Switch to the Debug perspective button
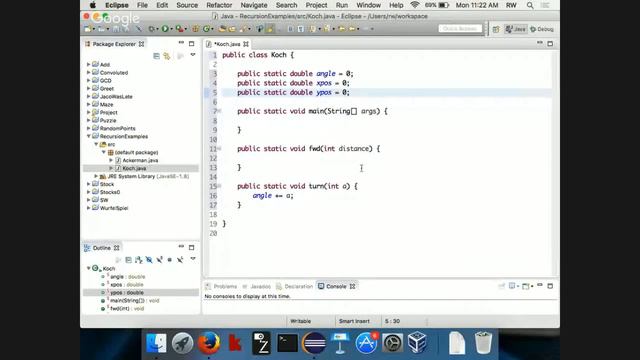This screenshot has width=640, height=360. pos(542,29)
